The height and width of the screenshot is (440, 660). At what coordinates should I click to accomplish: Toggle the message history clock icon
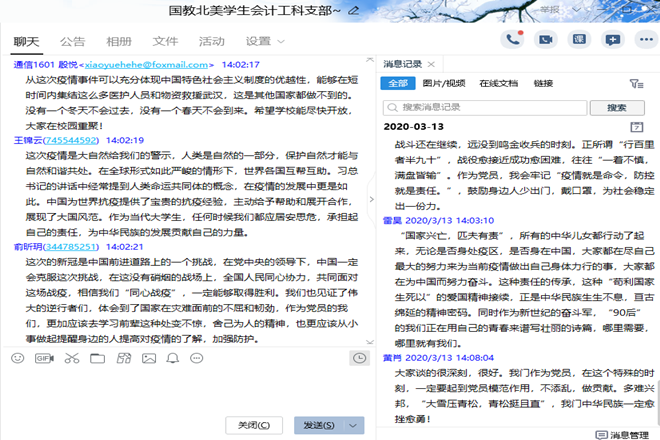click(359, 357)
